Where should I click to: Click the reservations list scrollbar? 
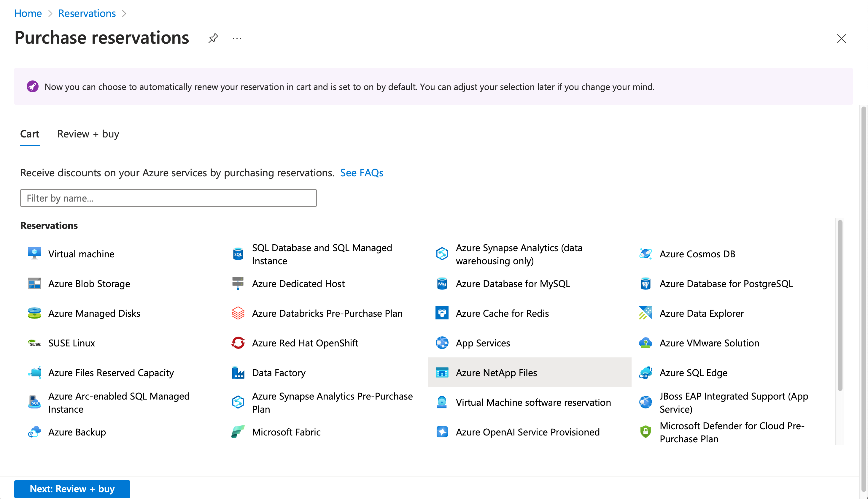tap(840, 305)
